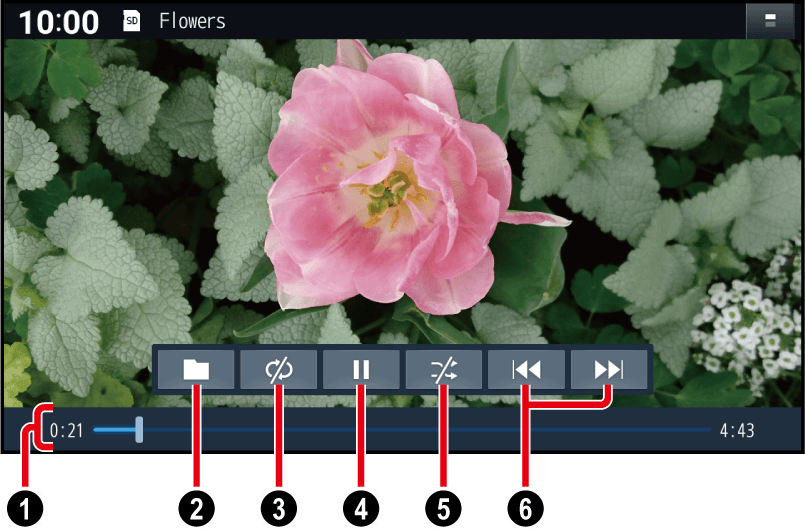
Task: Click the Flowers title text
Action: 192,21
